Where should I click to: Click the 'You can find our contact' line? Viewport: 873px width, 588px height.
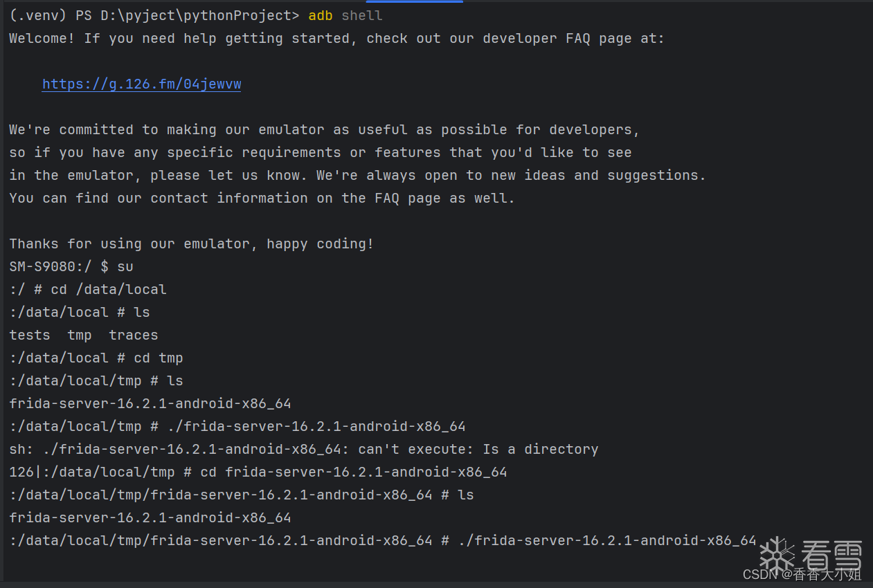pyautogui.click(x=262, y=198)
